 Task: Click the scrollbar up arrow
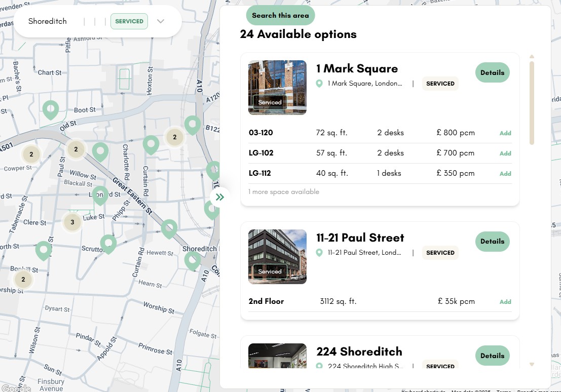click(x=532, y=57)
